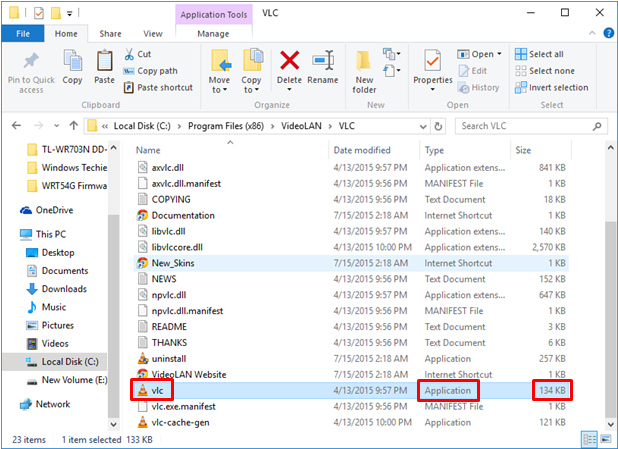Click the Refresh button
618x449 pixels.
[438, 126]
